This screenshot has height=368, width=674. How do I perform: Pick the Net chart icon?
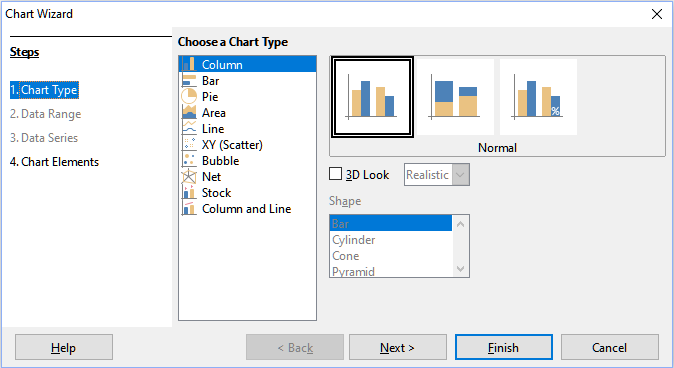189,176
